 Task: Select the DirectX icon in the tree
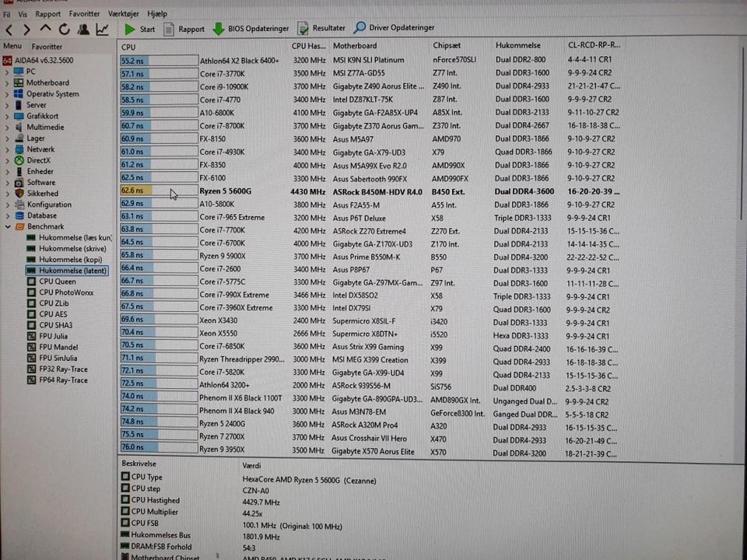pos(19,160)
